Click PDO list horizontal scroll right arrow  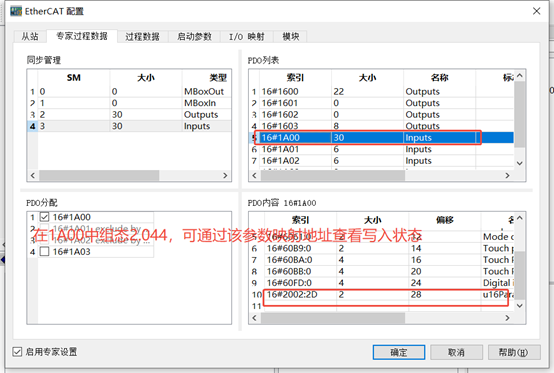[x=507, y=175]
